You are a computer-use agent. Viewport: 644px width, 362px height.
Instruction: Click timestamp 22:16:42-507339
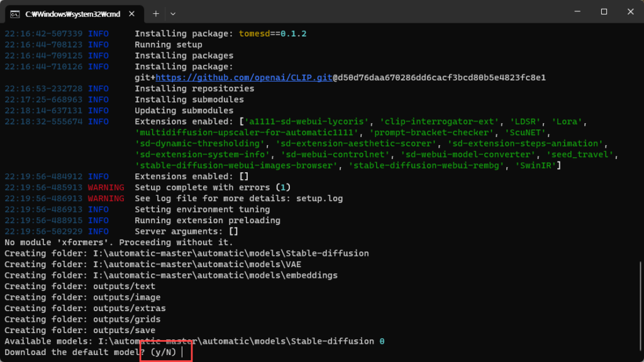click(x=43, y=34)
